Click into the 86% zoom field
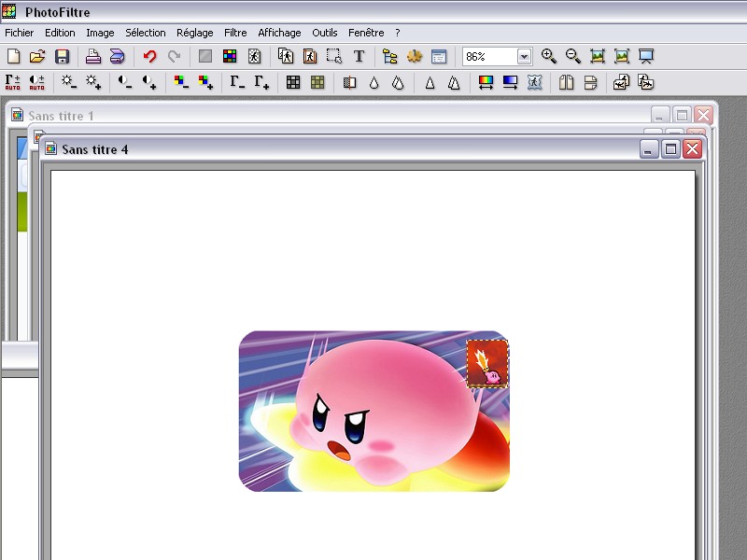 click(489, 57)
